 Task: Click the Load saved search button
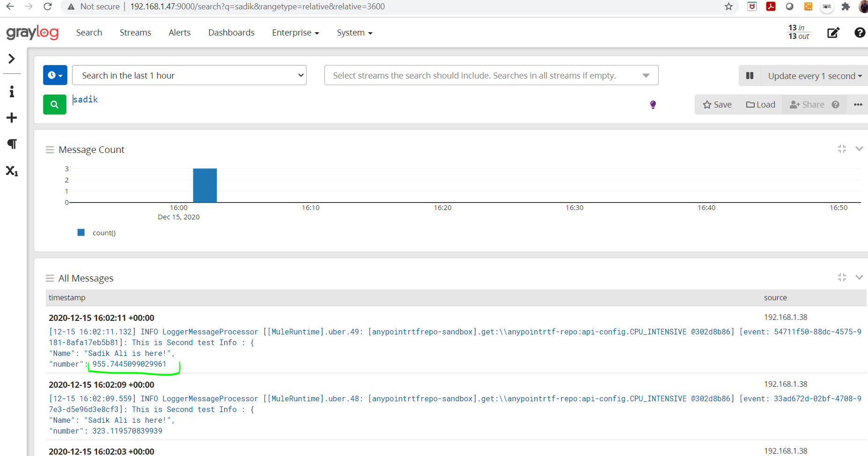click(760, 105)
